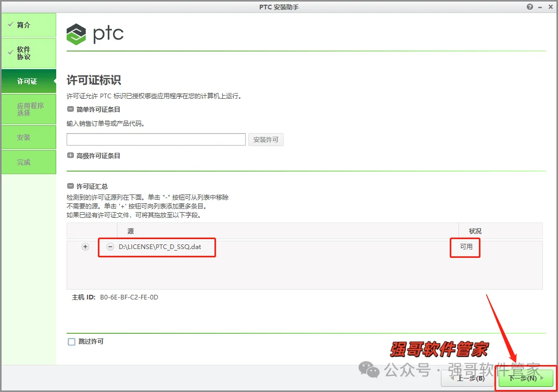Open the 简介 step in sidebar
Image resolution: width=558 pixels, height=392 pixels.
coord(29,25)
